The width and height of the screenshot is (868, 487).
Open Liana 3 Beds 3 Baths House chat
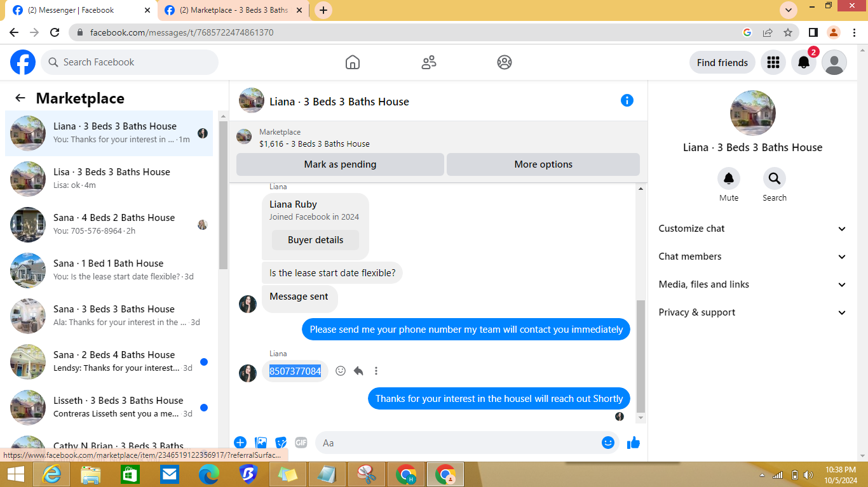[109, 133]
